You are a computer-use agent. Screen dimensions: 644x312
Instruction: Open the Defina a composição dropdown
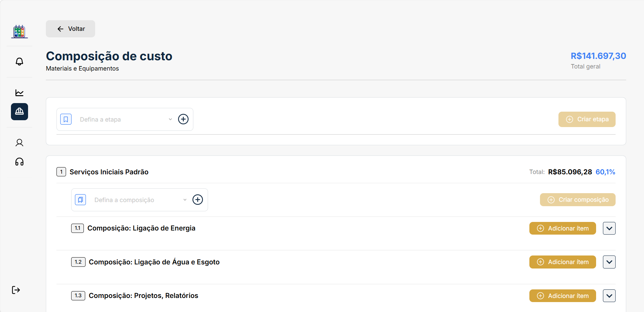tap(139, 200)
